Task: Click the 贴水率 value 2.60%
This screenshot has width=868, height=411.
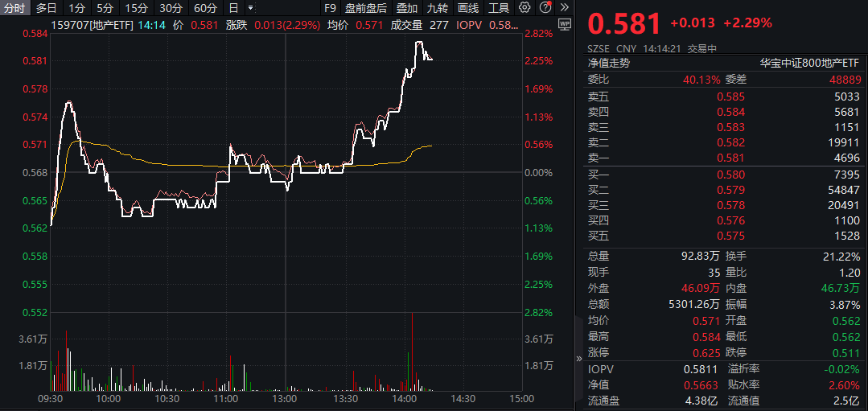Action: click(845, 385)
